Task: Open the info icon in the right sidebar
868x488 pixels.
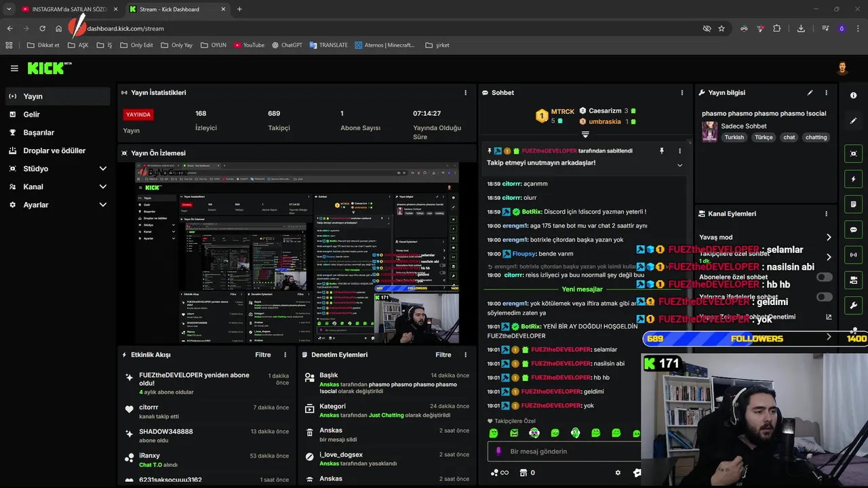Action: pyautogui.click(x=853, y=96)
